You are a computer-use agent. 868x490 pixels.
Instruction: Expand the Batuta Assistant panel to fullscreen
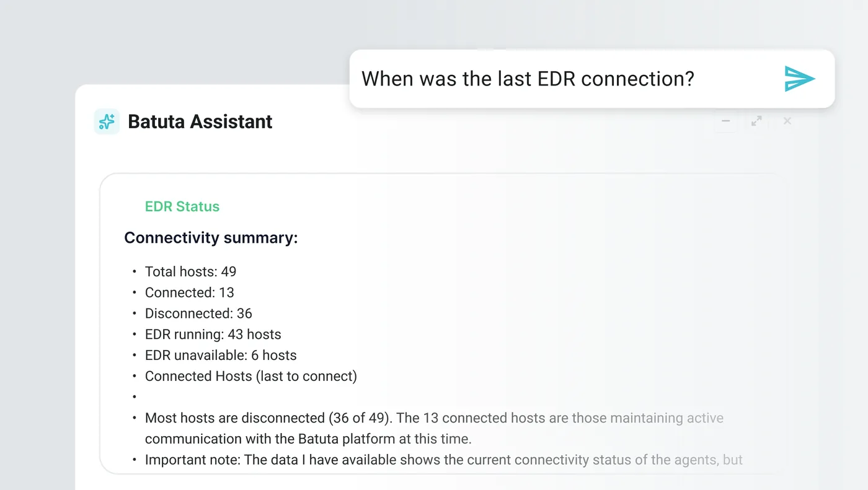coord(756,121)
